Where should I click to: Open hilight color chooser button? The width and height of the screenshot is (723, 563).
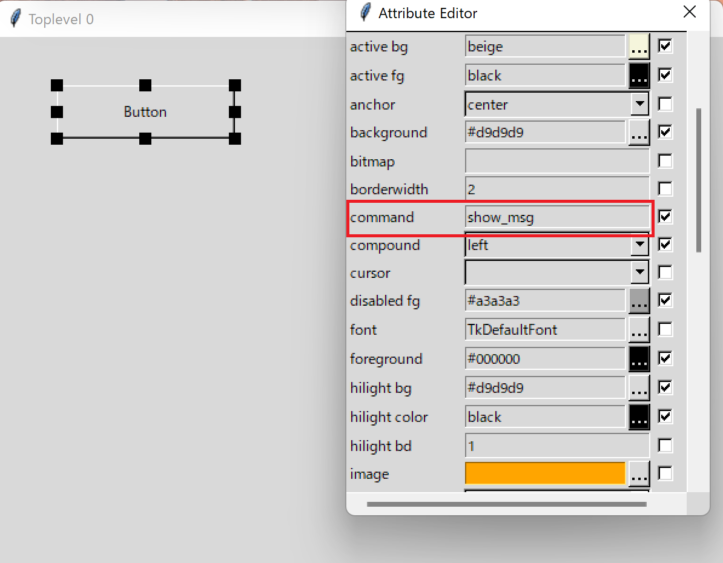(x=639, y=417)
